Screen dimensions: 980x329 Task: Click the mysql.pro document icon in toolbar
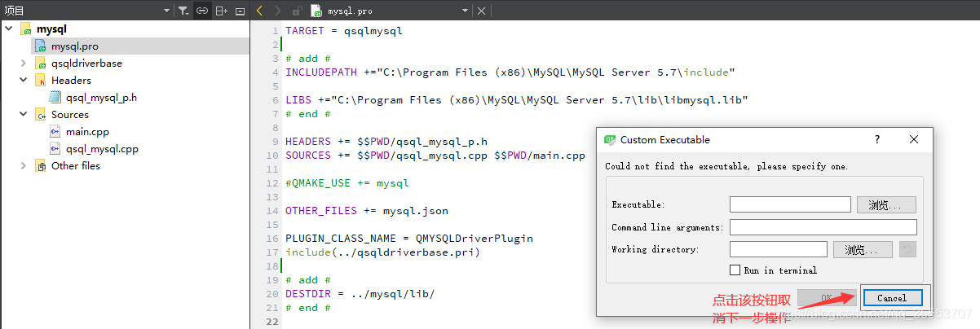316,11
